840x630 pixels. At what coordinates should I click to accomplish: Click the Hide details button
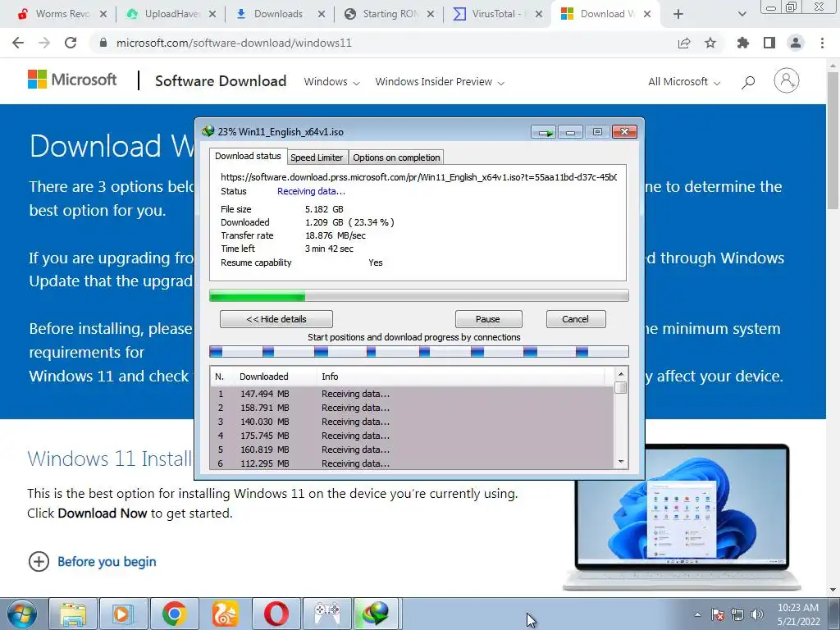276,319
